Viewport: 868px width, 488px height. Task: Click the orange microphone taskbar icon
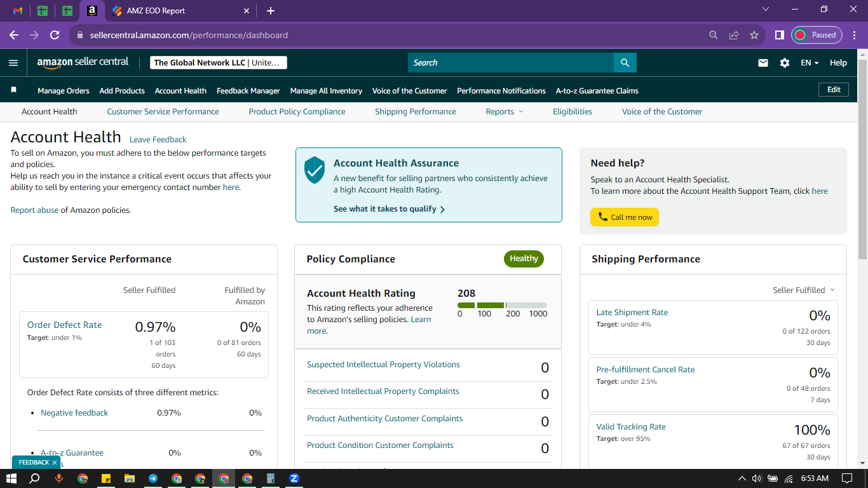click(x=59, y=478)
